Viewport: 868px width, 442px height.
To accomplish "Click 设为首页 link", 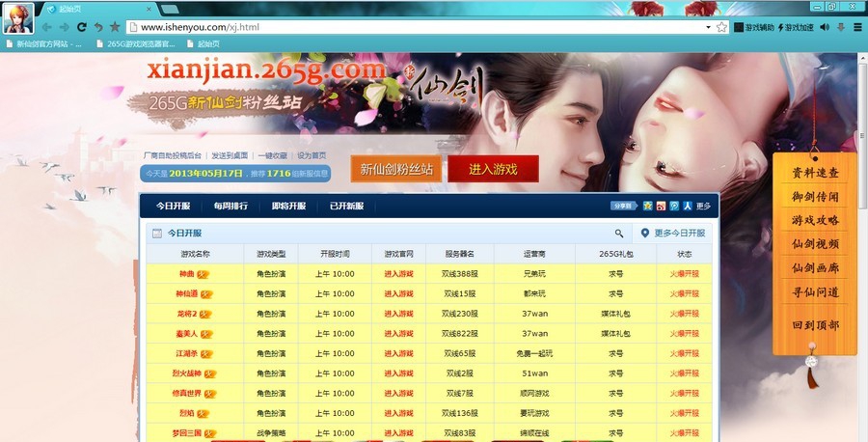I will [x=312, y=155].
